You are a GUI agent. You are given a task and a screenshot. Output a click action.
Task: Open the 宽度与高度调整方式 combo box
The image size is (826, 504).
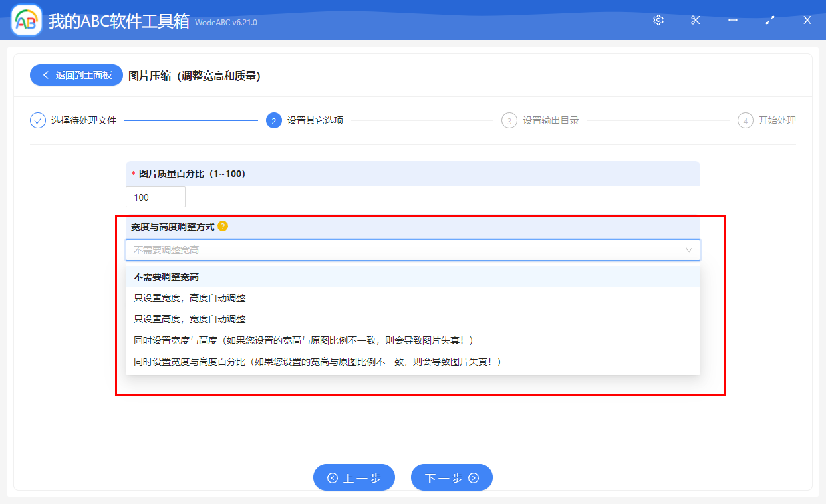click(x=412, y=250)
